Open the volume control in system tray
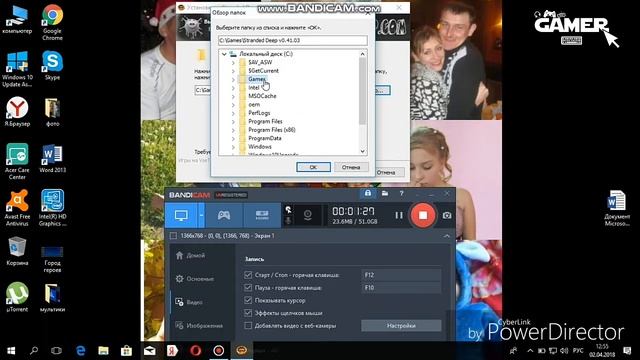 pos(564,351)
